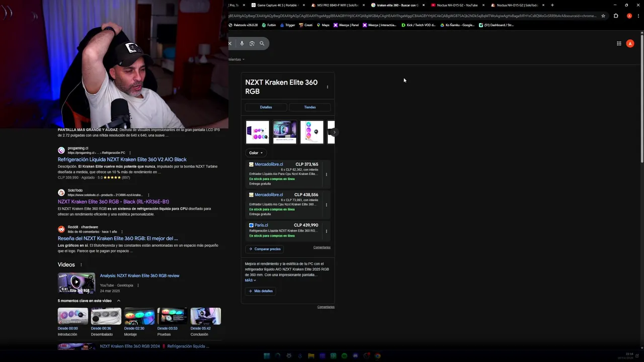
Task: Open the browser extensions puzzle icon
Action: (x=616, y=16)
